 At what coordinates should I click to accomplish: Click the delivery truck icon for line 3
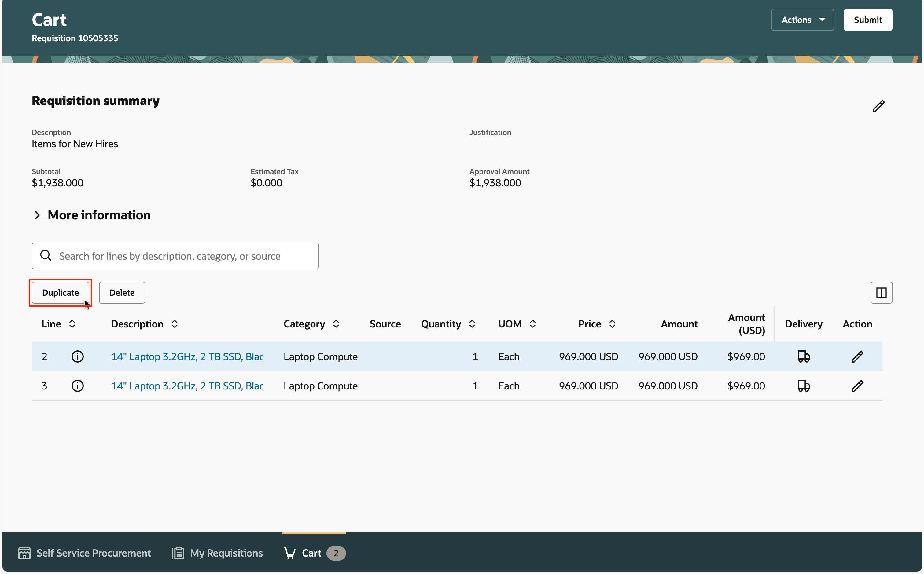(x=803, y=386)
